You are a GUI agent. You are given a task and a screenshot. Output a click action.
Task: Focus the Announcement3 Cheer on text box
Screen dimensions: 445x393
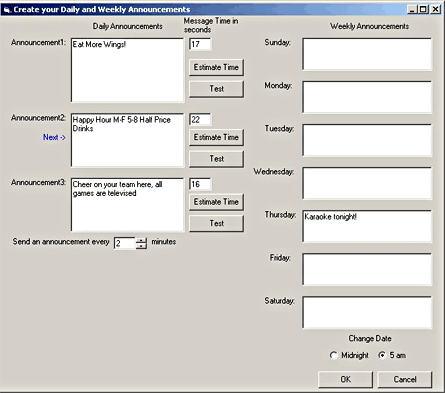click(127, 205)
